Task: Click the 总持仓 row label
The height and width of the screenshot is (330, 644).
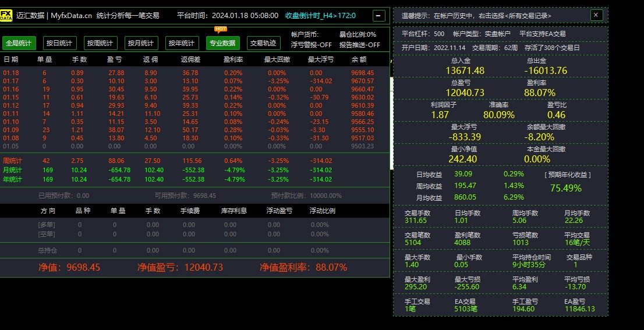Action: [x=47, y=250]
